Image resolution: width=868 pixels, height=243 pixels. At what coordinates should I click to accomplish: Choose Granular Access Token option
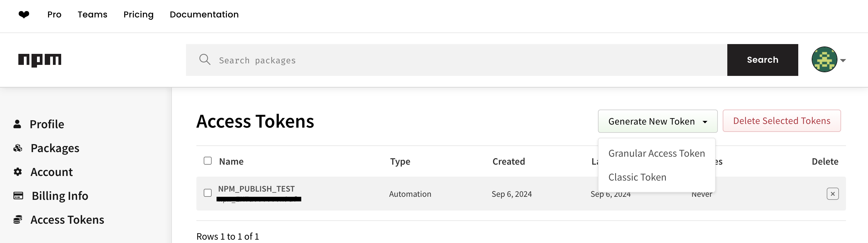click(x=656, y=153)
